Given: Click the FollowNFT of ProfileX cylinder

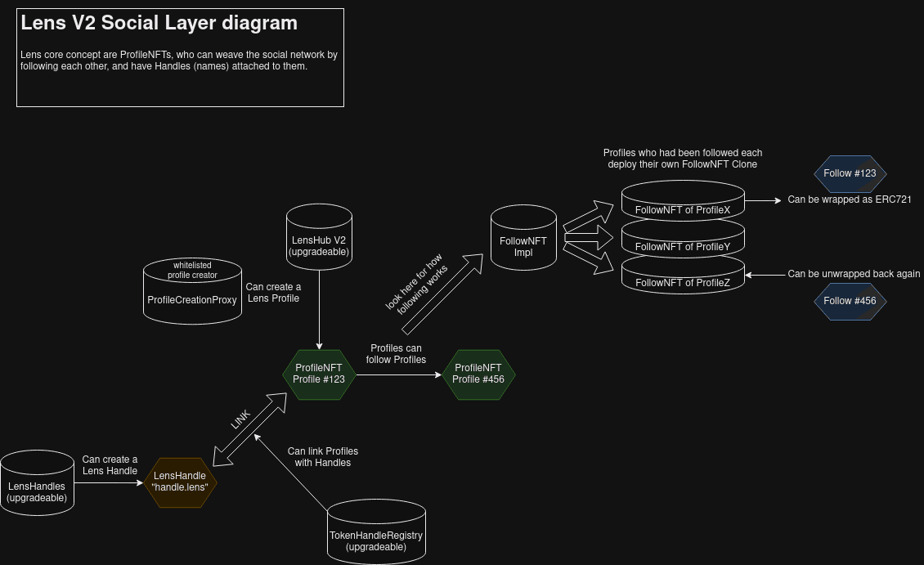Looking at the screenshot, I should [683, 203].
